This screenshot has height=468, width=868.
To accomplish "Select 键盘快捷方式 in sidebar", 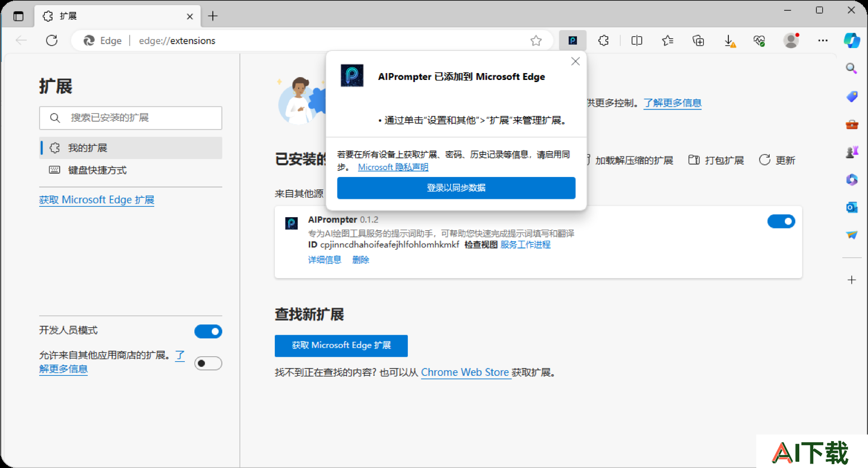I will 131,170.
